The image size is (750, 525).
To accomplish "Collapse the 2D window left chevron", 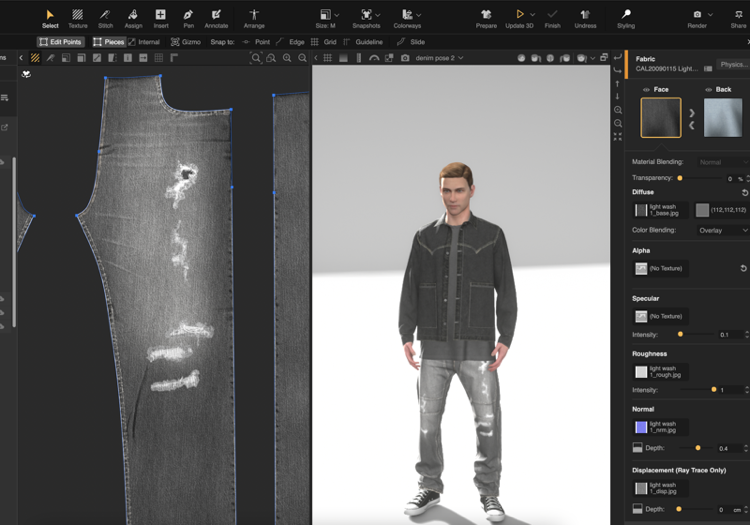I will click(x=21, y=58).
